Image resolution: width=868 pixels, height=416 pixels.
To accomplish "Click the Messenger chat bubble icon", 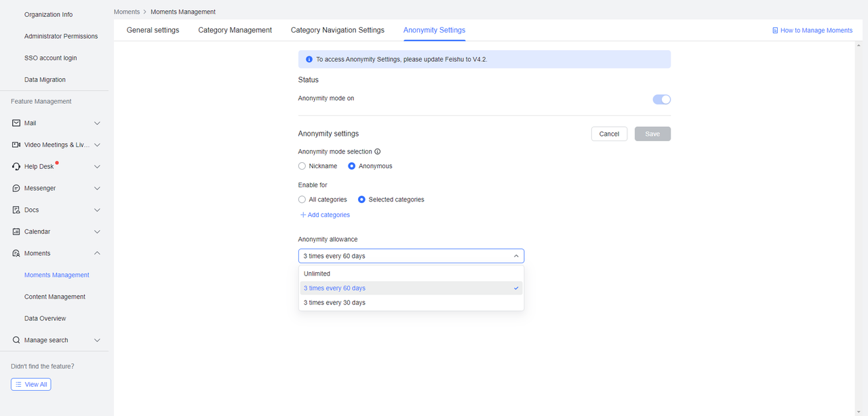I will click(x=16, y=188).
